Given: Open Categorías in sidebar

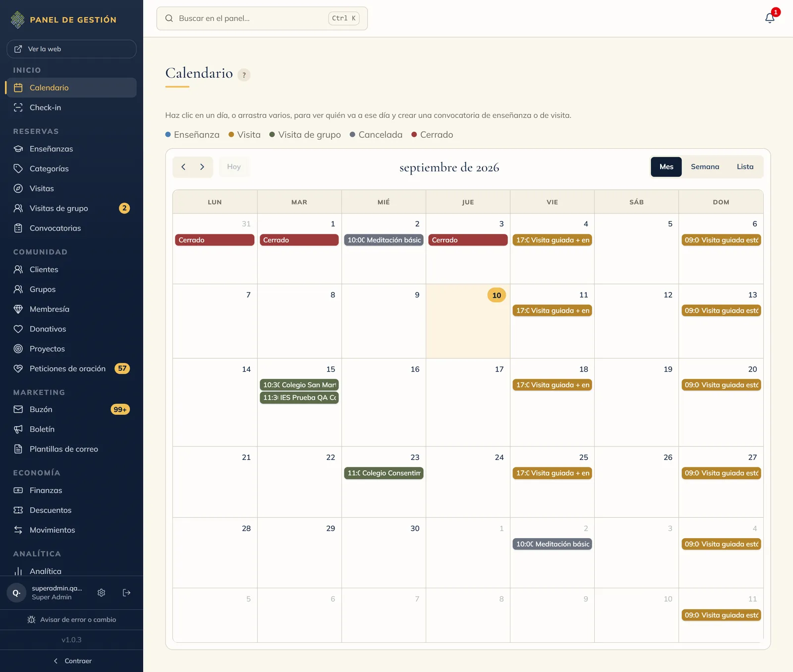Looking at the screenshot, I should (71, 168).
